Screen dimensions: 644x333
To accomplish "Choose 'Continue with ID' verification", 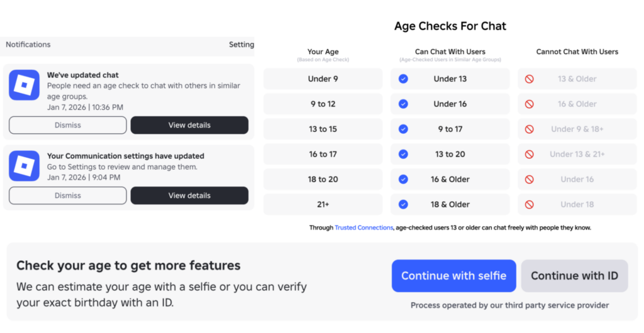I will coord(574,276).
